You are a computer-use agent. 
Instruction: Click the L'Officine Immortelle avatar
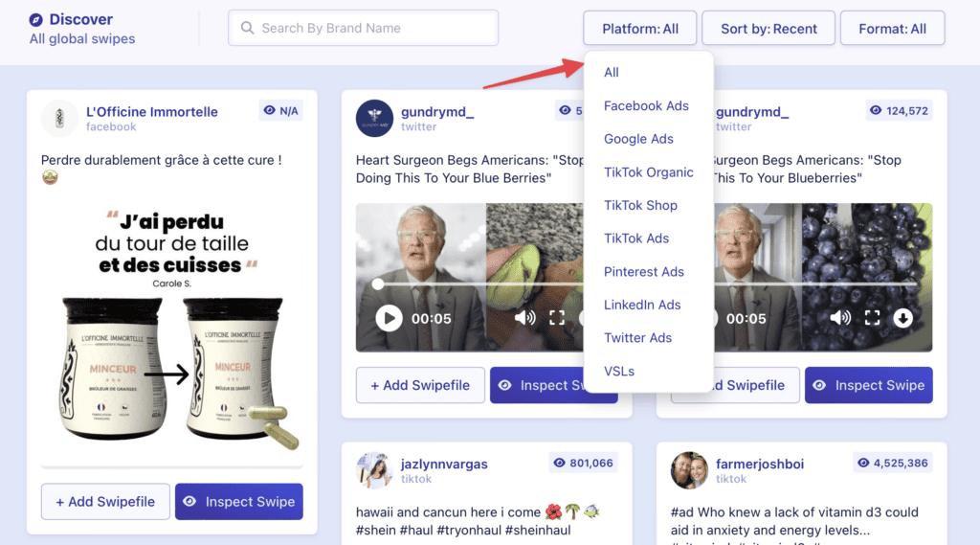click(x=59, y=118)
